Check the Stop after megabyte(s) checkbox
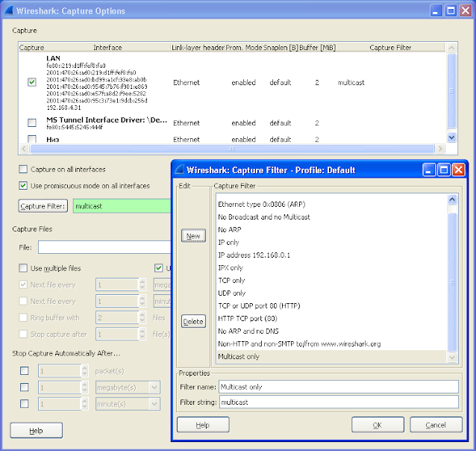Image resolution: width=476 pixels, height=451 pixels. [x=25, y=388]
